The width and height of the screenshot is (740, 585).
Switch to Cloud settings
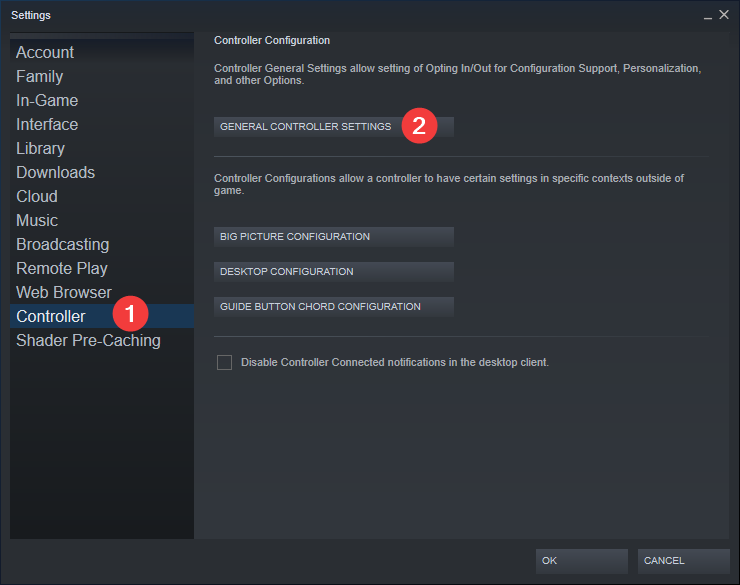[37, 197]
